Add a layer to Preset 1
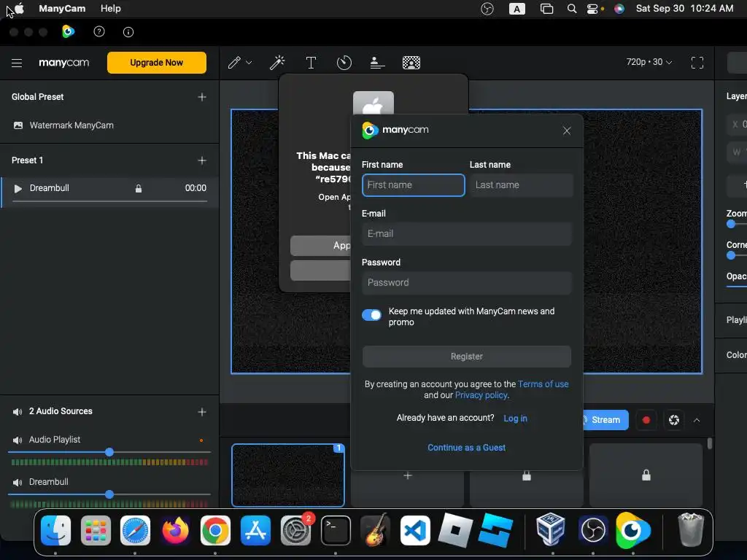Viewport: 747px width, 560px height. point(202,160)
